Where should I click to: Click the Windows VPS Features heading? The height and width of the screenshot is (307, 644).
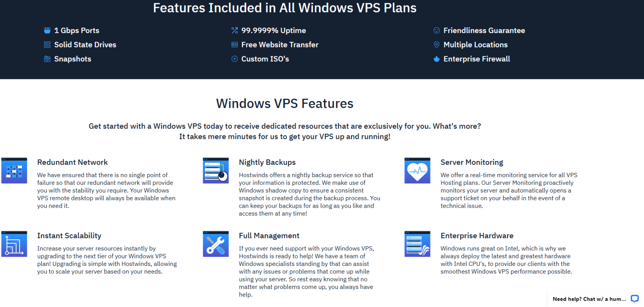pos(284,103)
